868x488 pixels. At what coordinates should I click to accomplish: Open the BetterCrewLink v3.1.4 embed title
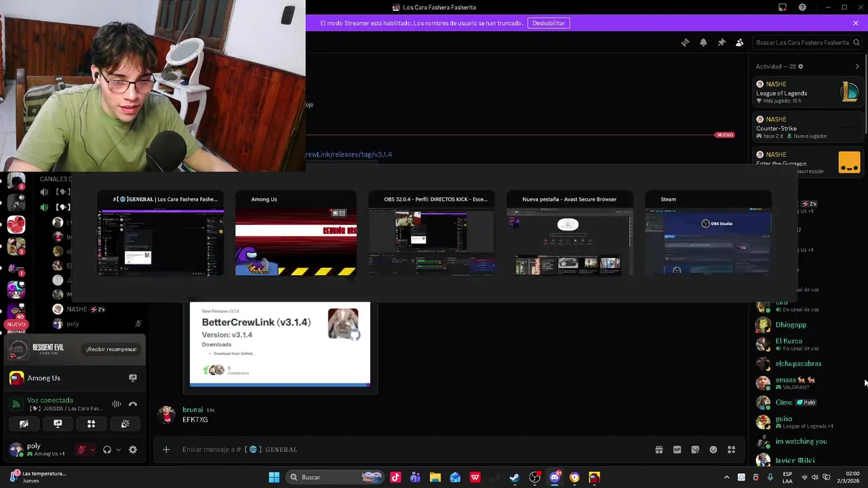(x=256, y=322)
